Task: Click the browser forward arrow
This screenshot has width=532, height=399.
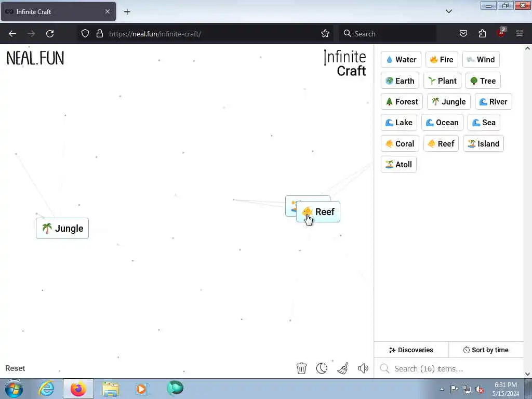Action: (31, 34)
